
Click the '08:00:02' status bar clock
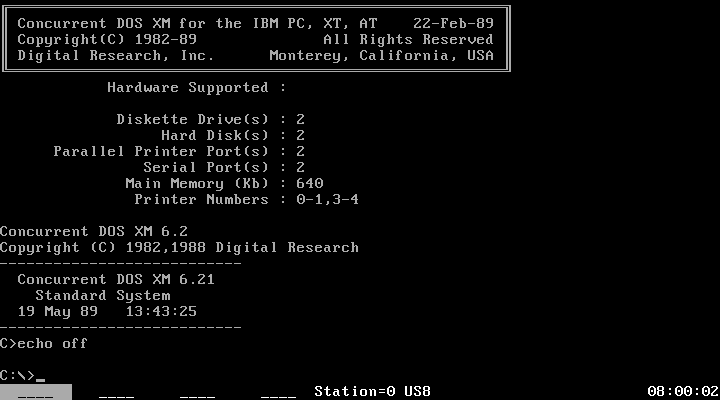(683, 392)
